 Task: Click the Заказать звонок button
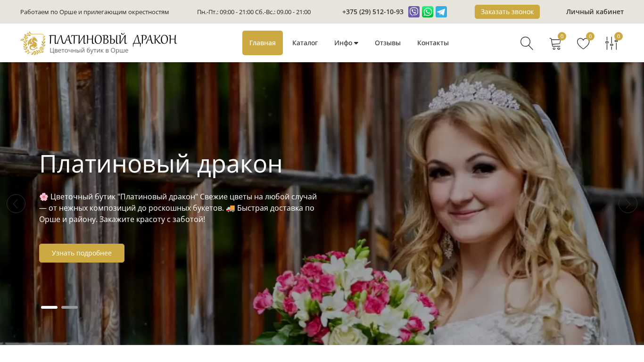(507, 12)
